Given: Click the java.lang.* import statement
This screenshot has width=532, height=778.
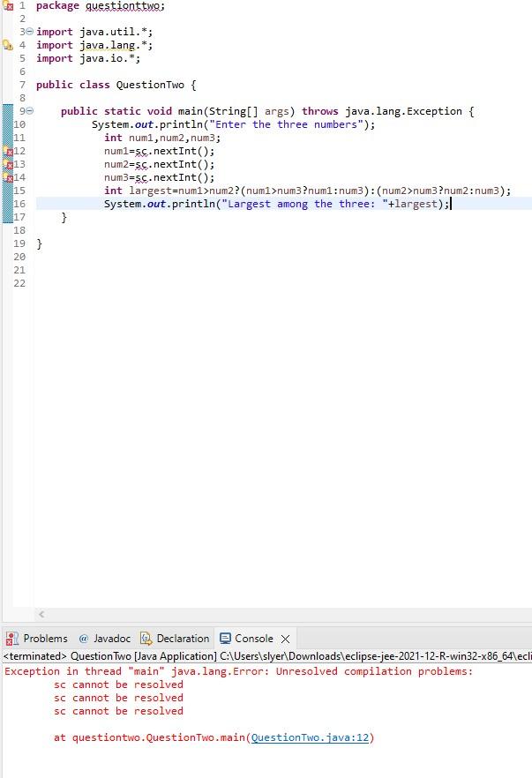Looking at the screenshot, I should pos(94,45).
